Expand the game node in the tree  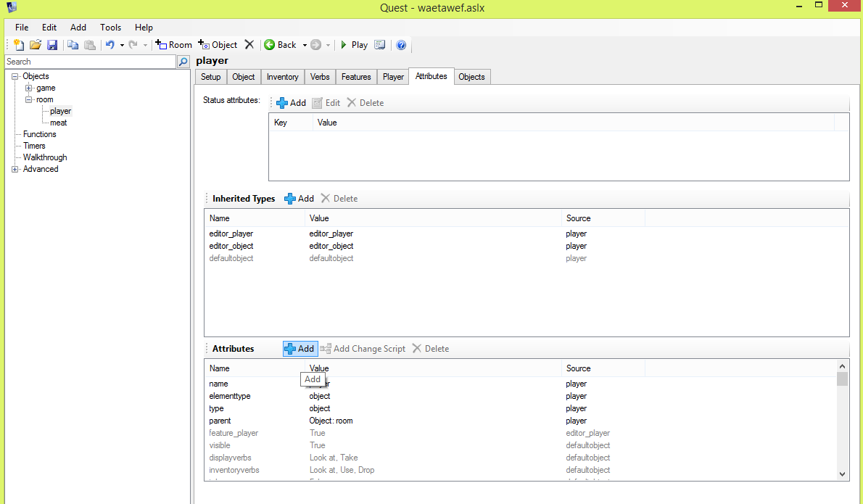coord(29,88)
